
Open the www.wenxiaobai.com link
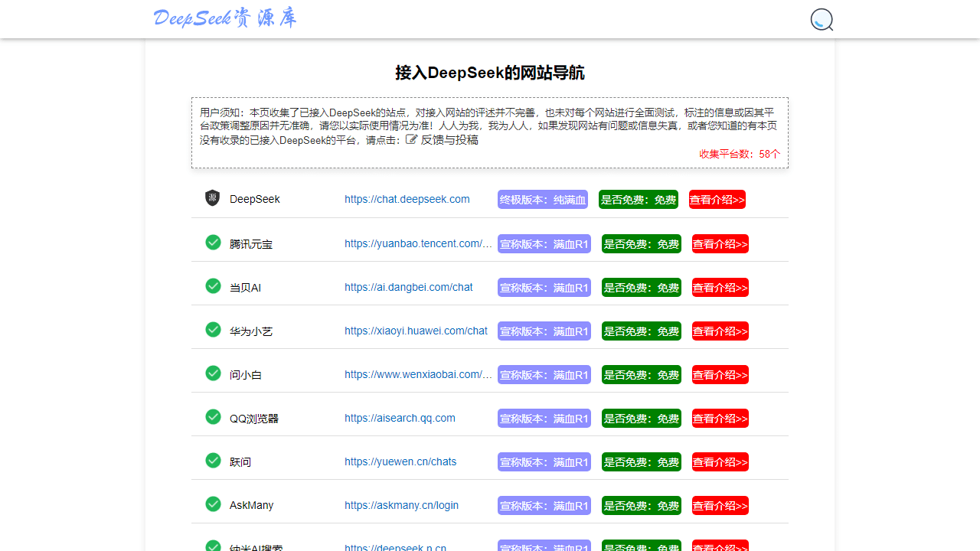(418, 374)
